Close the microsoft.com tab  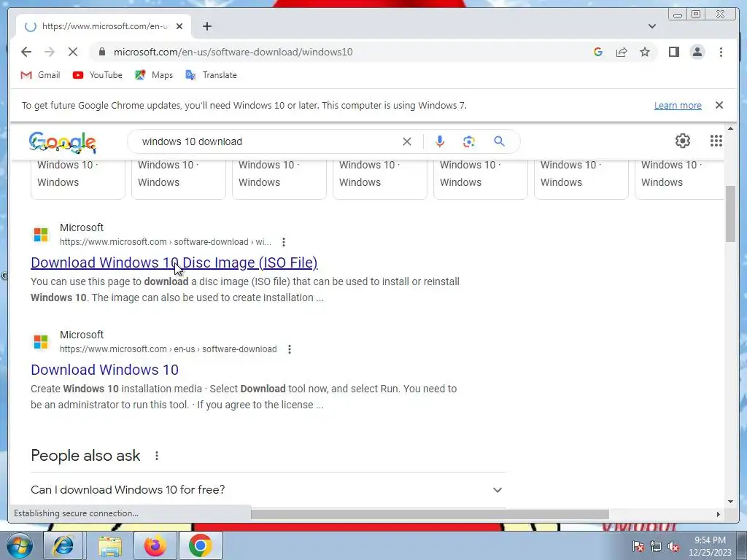click(179, 26)
